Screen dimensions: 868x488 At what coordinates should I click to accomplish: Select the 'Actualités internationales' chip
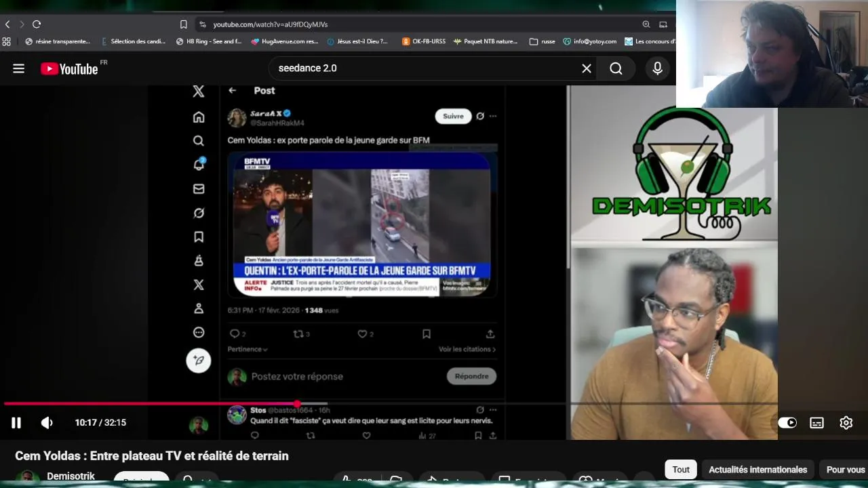coord(757,470)
